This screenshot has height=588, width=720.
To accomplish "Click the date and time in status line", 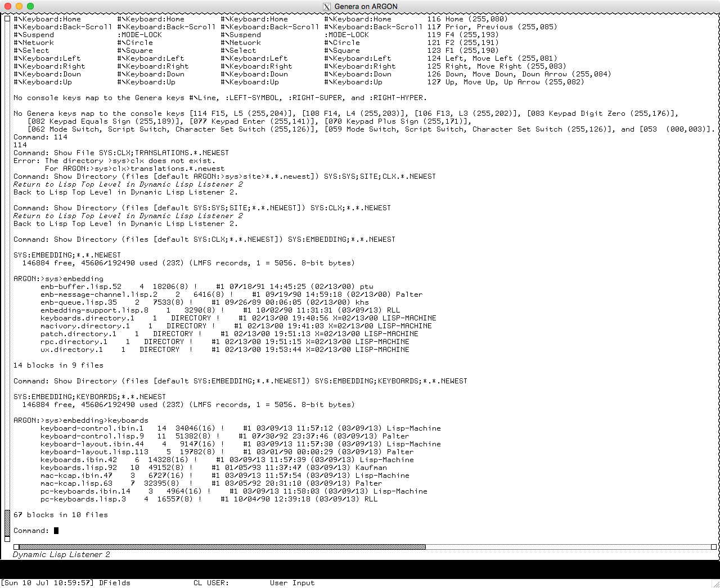I will tap(48, 583).
